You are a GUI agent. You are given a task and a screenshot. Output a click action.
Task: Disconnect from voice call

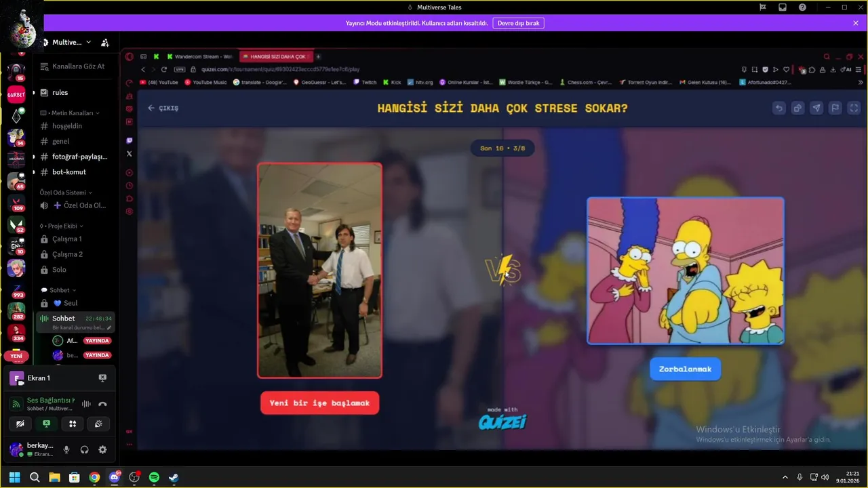click(x=102, y=404)
